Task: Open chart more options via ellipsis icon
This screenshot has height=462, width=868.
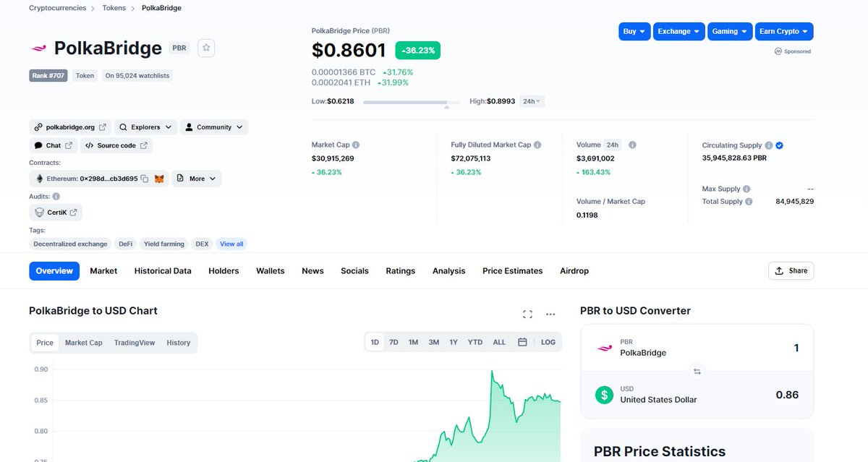Action: pyautogui.click(x=550, y=314)
